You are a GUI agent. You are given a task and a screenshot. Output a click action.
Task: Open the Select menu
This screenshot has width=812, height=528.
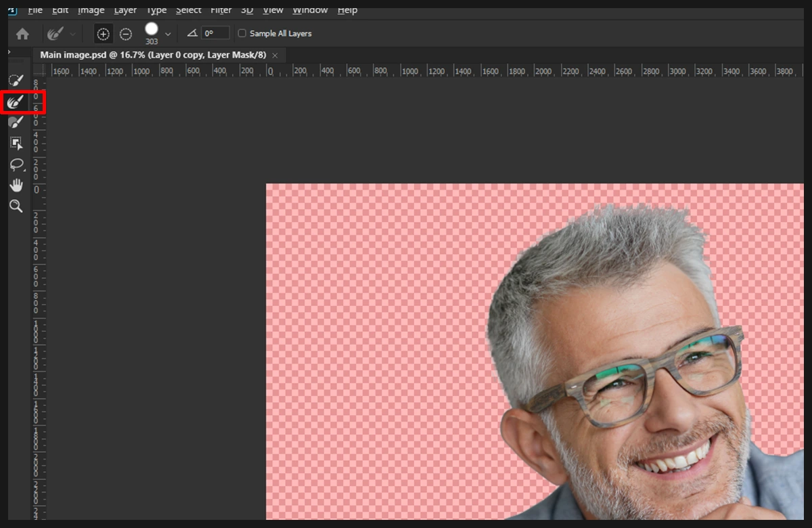[189, 10]
